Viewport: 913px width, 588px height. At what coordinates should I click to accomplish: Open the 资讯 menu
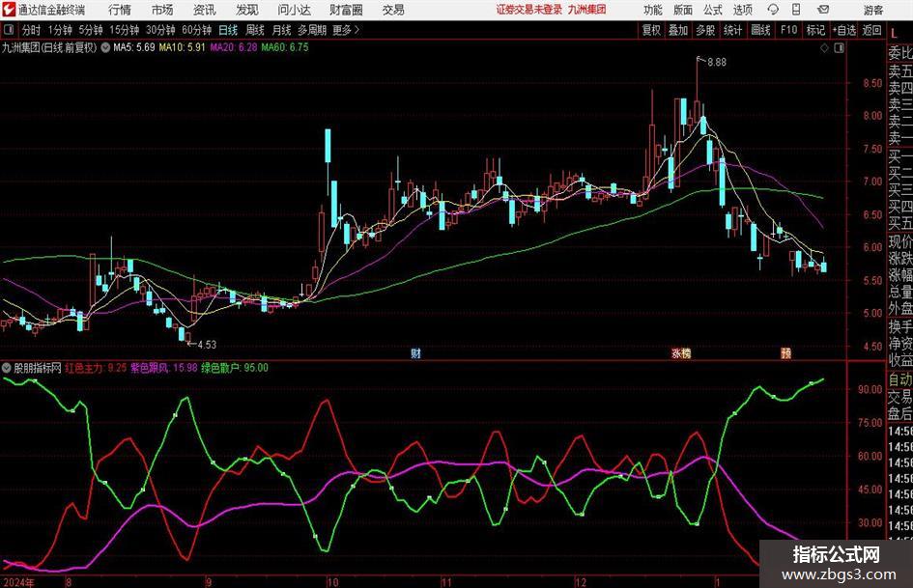coord(205,10)
